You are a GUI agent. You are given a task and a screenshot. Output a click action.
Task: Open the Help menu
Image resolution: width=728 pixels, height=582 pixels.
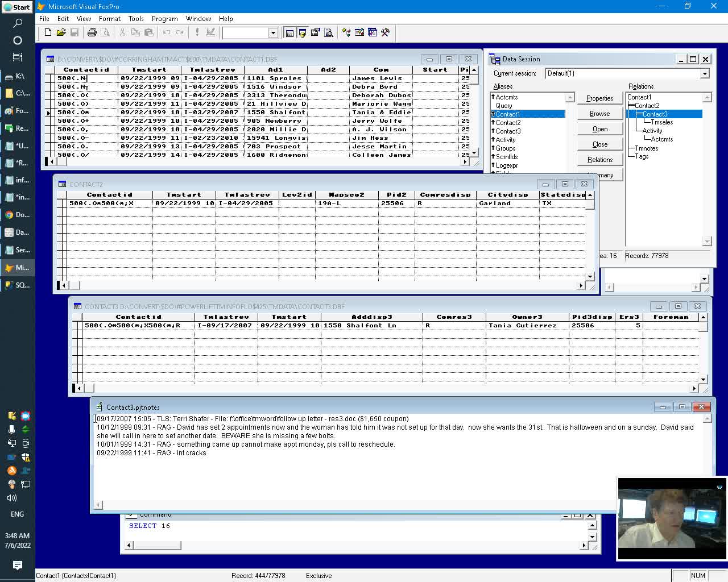click(226, 19)
